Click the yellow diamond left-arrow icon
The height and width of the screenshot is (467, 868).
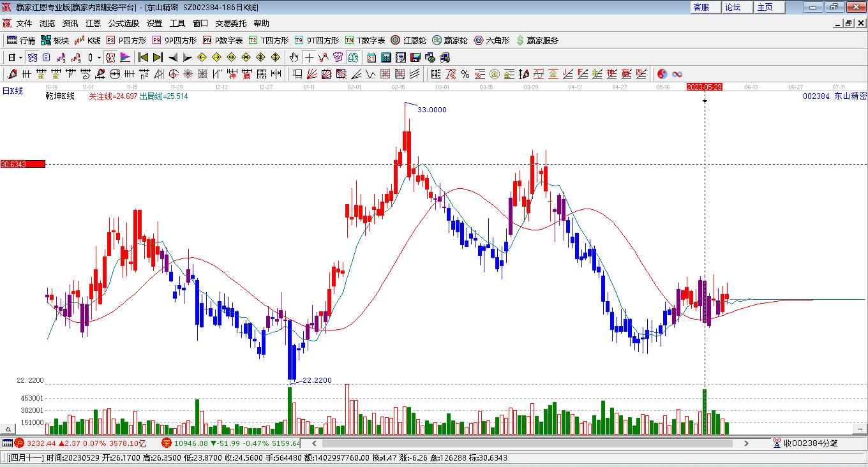tap(202, 57)
